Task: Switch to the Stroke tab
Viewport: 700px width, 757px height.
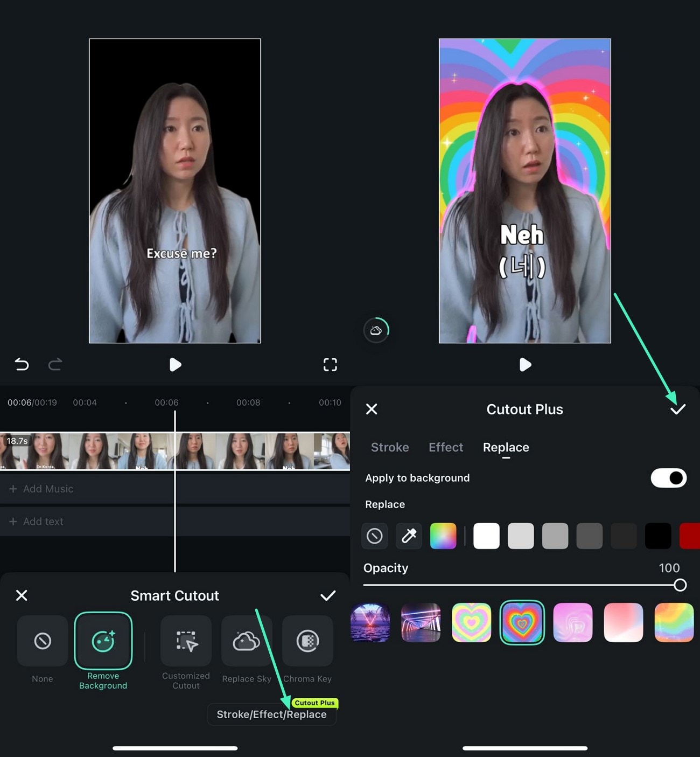Action: [389, 447]
